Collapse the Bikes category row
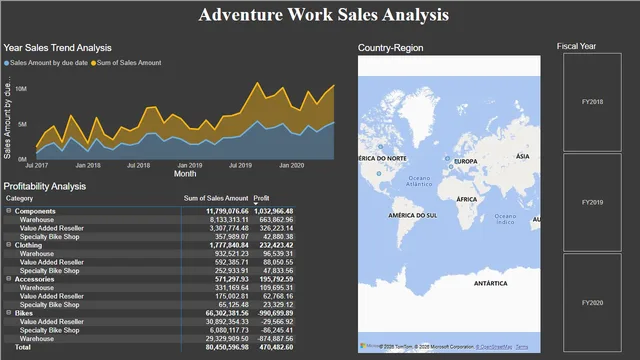Image resolution: width=640 pixels, height=360 pixels. 9,312
